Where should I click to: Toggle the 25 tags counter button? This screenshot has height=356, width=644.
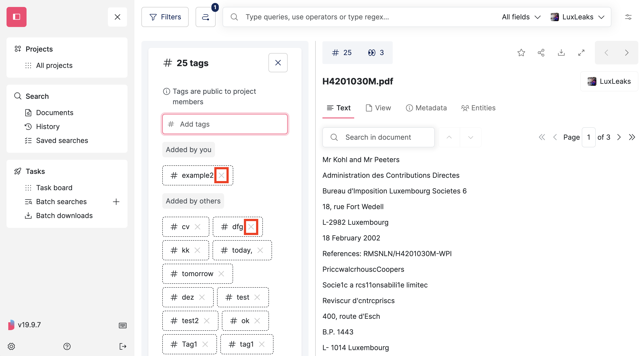(x=342, y=52)
